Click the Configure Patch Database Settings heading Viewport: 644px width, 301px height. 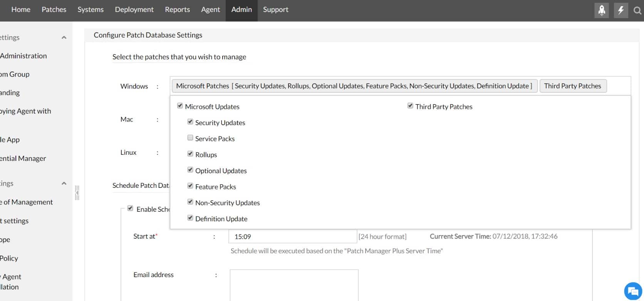tap(148, 35)
